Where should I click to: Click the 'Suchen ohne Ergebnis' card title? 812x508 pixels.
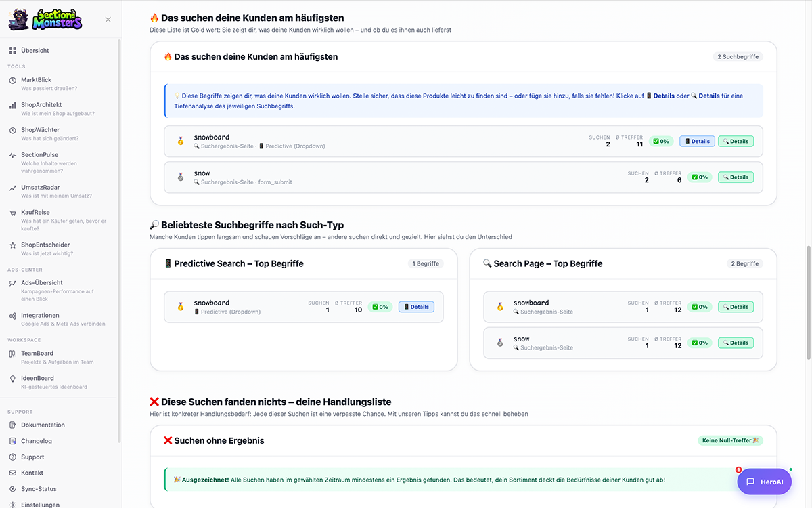214,440
